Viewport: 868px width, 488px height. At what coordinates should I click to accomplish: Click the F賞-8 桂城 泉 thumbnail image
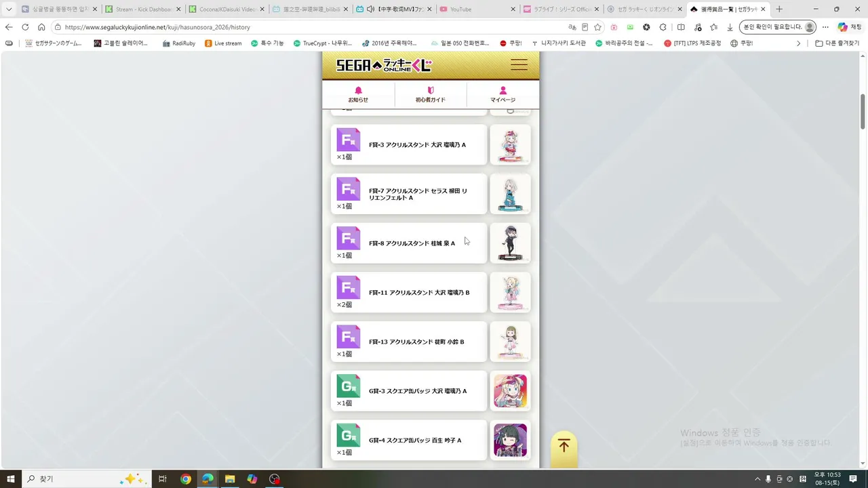(510, 243)
